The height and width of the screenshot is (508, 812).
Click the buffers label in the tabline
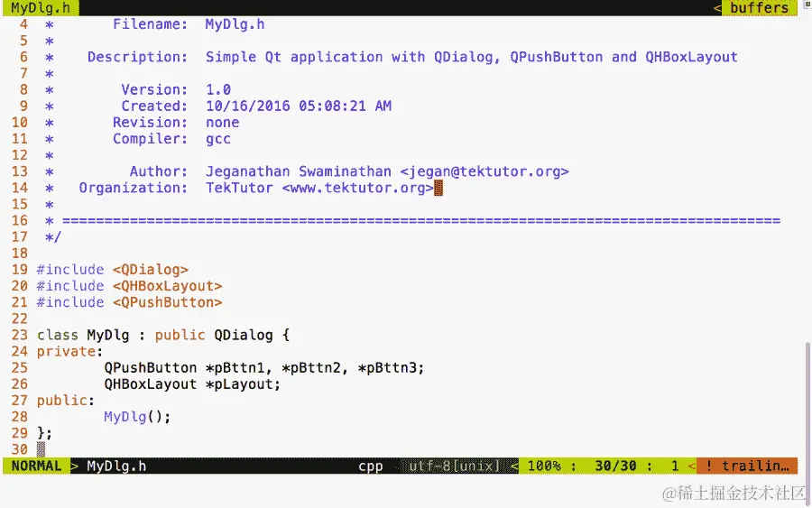(x=759, y=8)
